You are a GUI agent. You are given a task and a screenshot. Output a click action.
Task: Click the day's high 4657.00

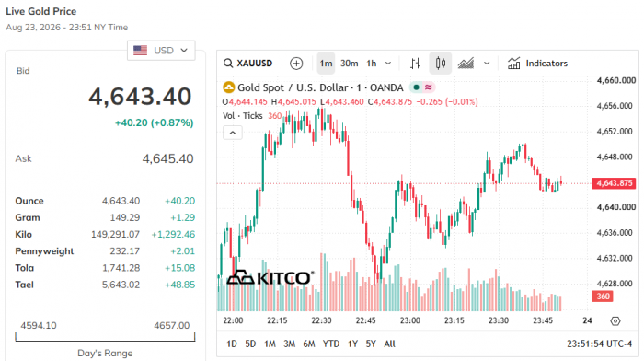click(172, 326)
